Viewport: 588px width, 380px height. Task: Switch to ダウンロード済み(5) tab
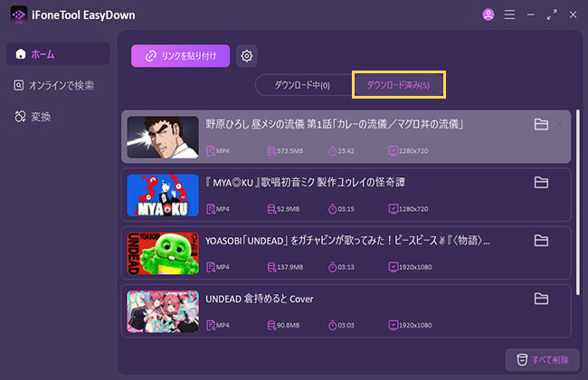pos(398,85)
